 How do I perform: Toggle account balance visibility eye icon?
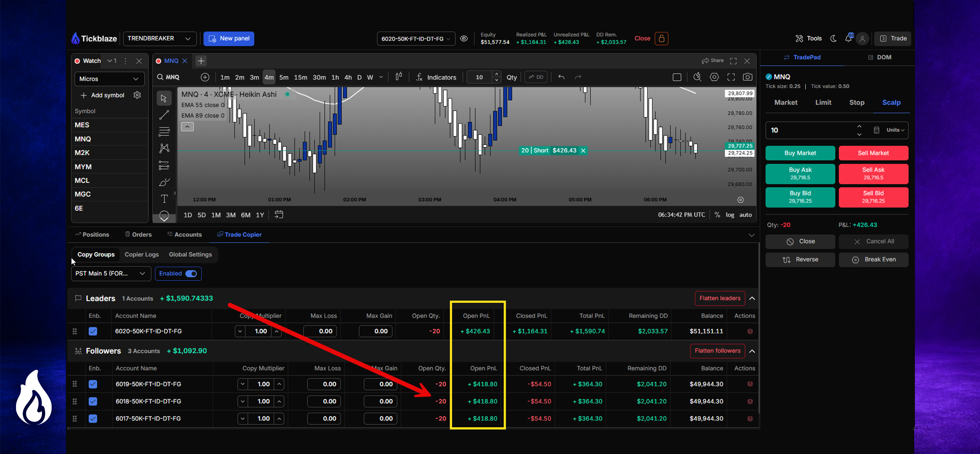(x=464, y=39)
